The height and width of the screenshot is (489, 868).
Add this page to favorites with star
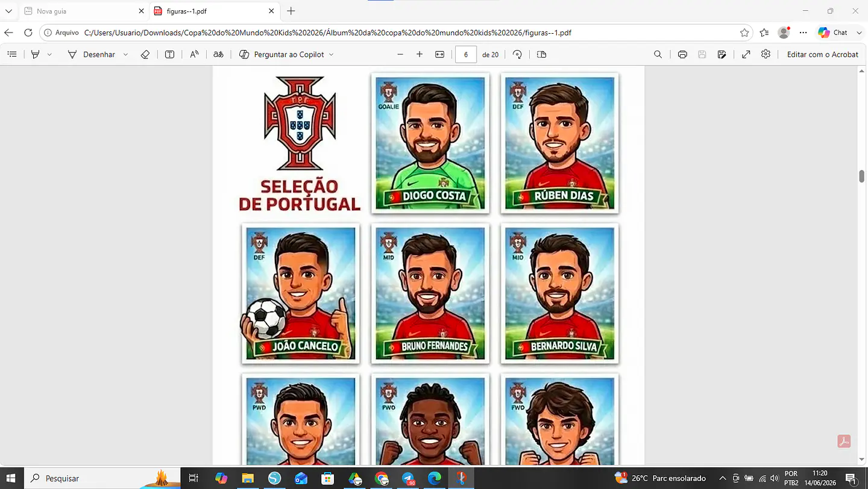(744, 33)
